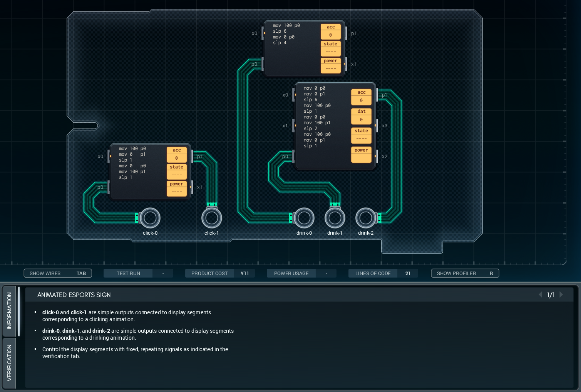This screenshot has width=581, height=392.
Task: Select the drink-0 output connector
Action: pyautogui.click(x=304, y=218)
